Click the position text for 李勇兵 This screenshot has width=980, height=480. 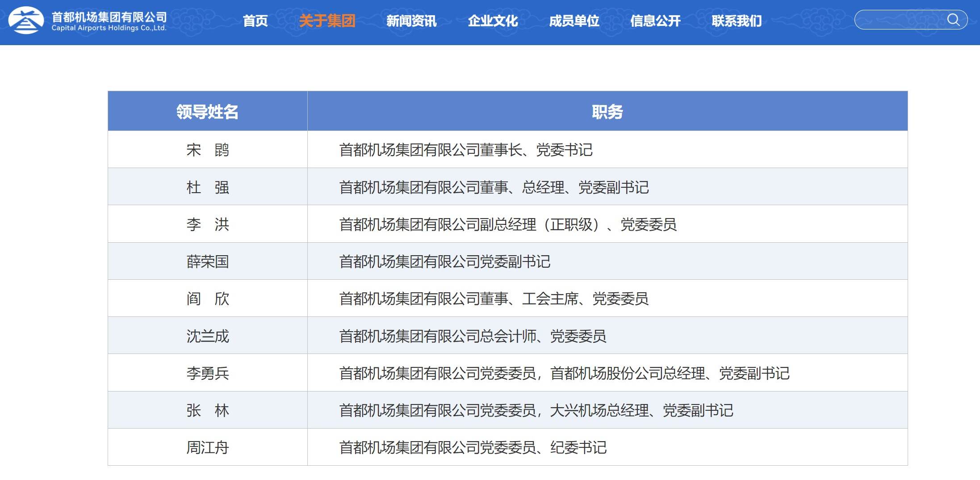tap(564, 373)
